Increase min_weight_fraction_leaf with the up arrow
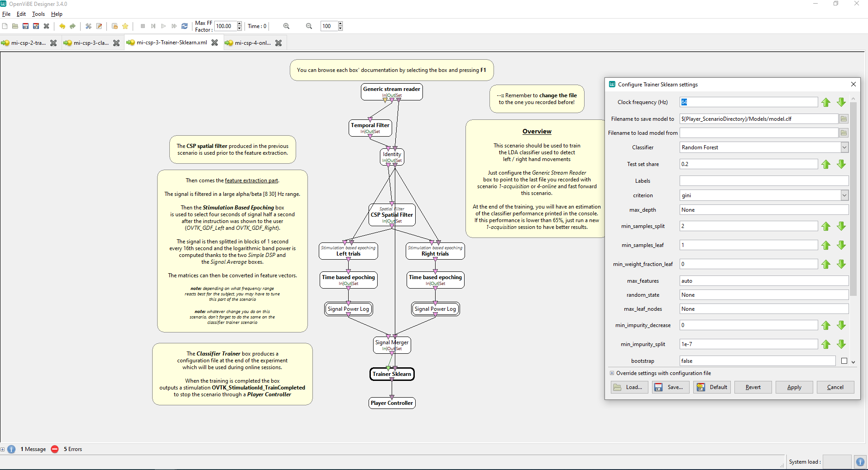This screenshot has height=470, width=868. (826, 264)
